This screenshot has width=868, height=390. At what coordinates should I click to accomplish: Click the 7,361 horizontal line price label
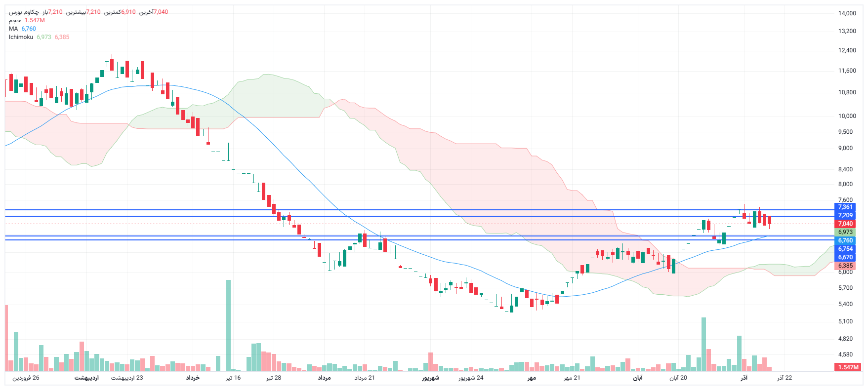pos(845,207)
